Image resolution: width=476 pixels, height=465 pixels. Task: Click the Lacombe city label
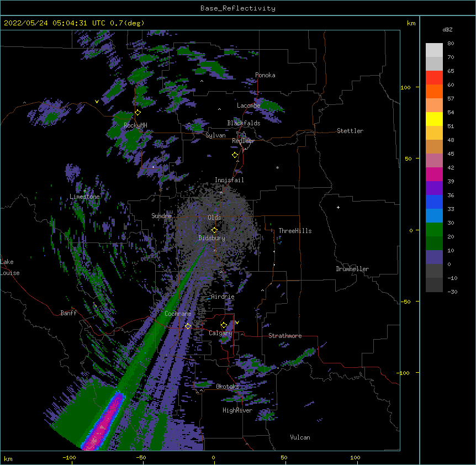tap(248, 105)
